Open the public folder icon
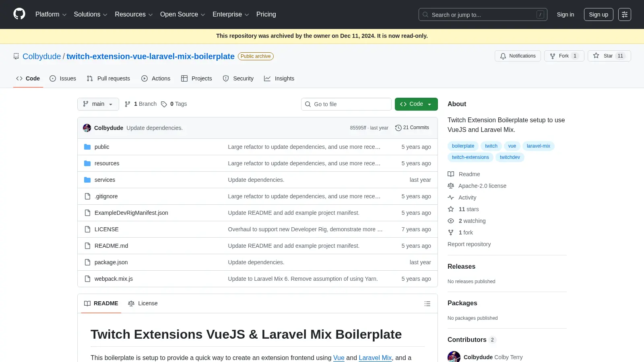 coord(87,147)
